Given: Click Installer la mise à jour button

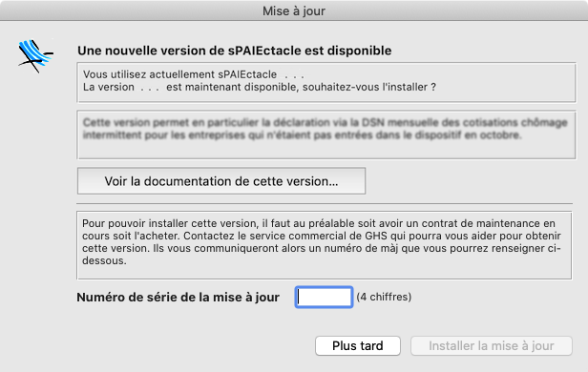Looking at the screenshot, I should (x=492, y=345).
